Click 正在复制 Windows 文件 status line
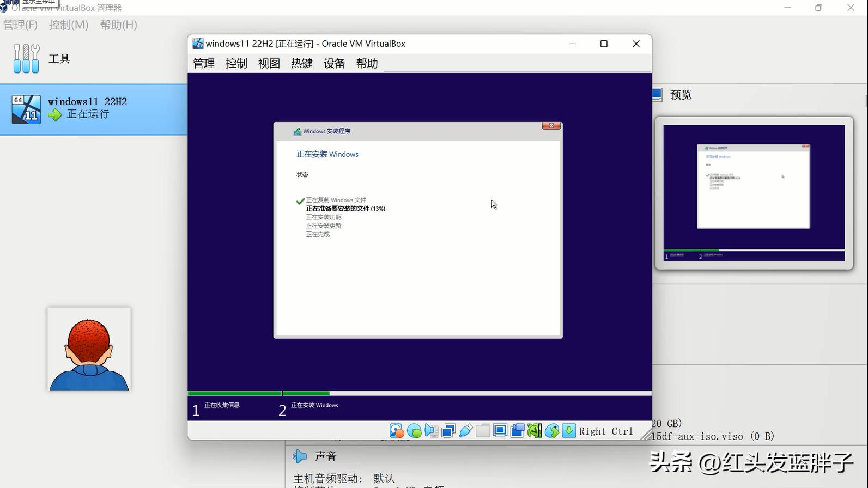Screen dimensions: 868x488 tap(336, 200)
